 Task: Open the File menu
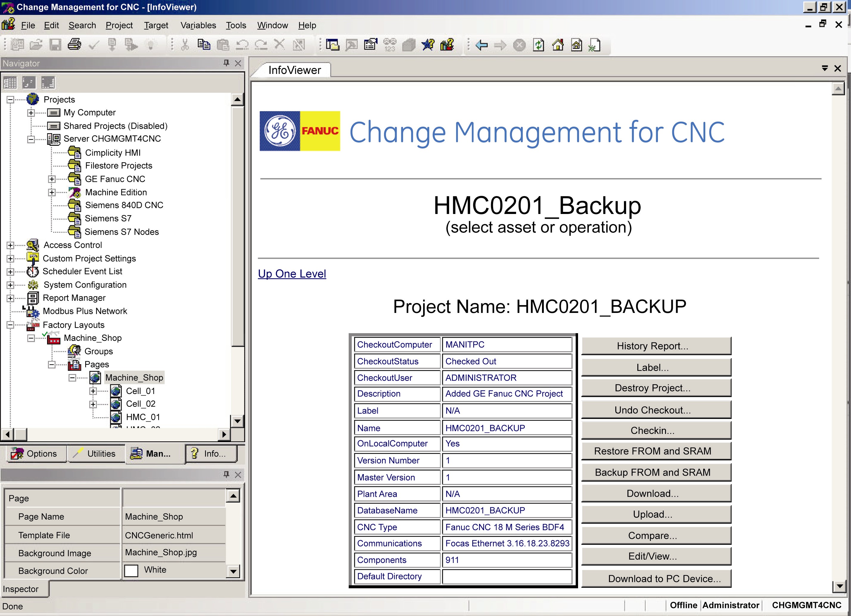tap(28, 25)
